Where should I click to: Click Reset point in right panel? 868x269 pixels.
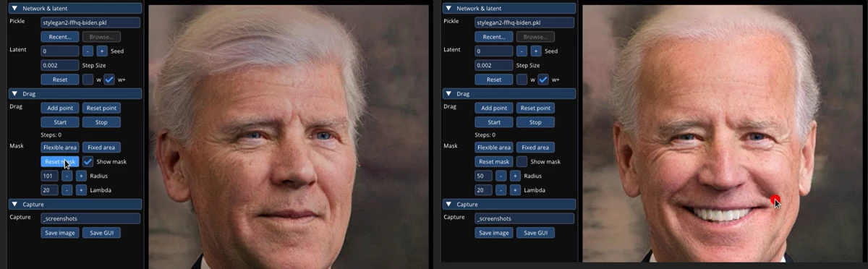click(535, 108)
